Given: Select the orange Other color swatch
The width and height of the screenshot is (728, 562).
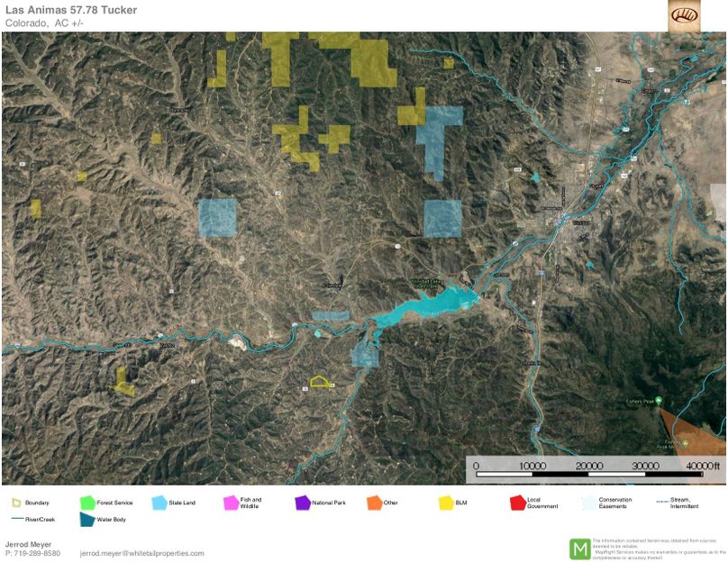Looking at the screenshot, I should [373, 503].
